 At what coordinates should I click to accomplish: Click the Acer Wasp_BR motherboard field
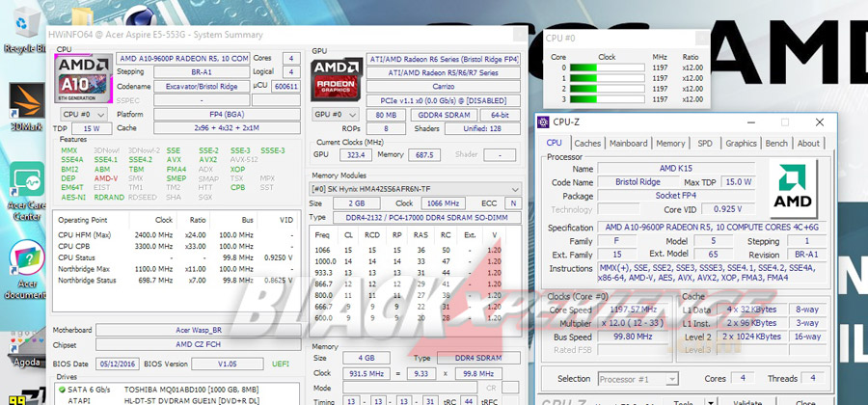(x=198, y=331)
